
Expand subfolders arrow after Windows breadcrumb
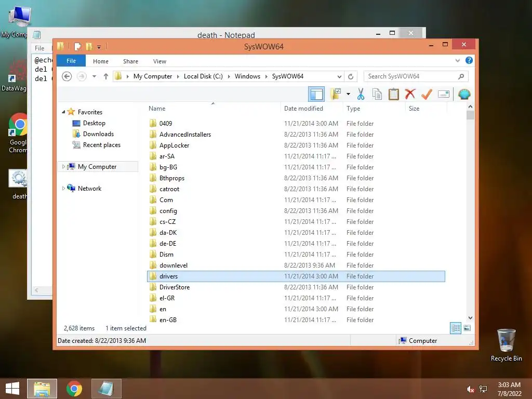coord(266,76)
